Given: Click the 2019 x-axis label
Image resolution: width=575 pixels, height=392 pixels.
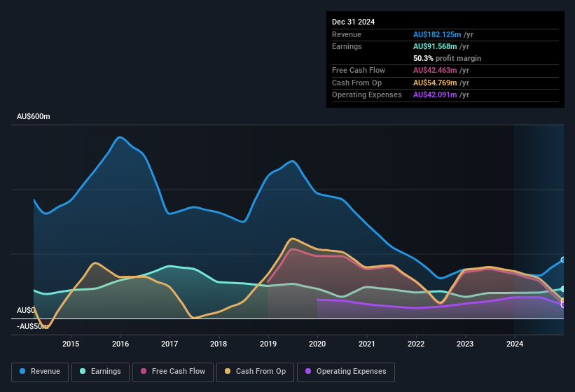Looking at the screenshot, I should pyautogui.click(x=268, y=344).
